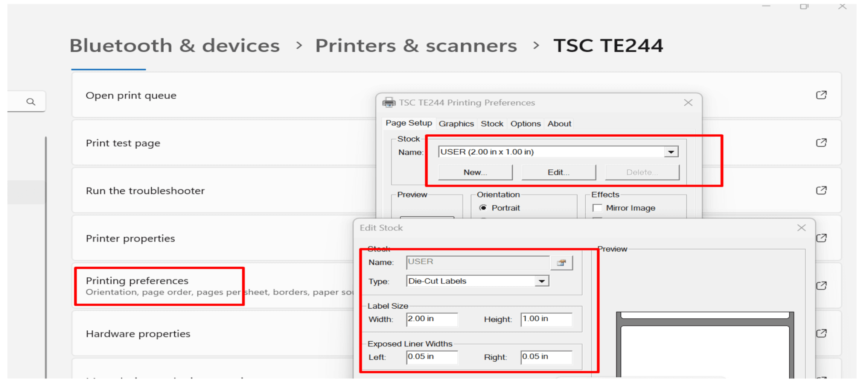Click the rename icon beside USER name field
The height and width of the screenshot is (386, 868).
[x=562, y=263]
